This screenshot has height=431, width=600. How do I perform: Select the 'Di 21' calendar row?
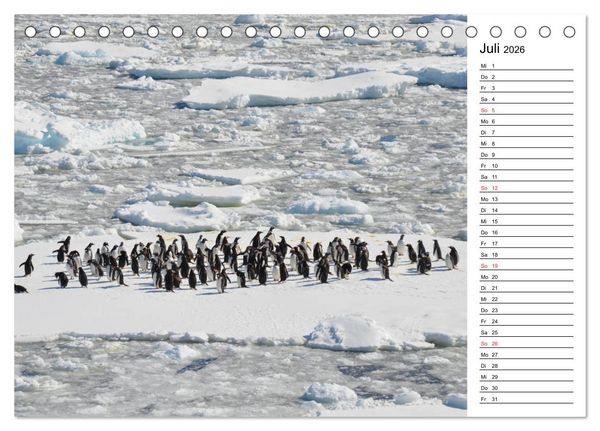tap(527, 288)
